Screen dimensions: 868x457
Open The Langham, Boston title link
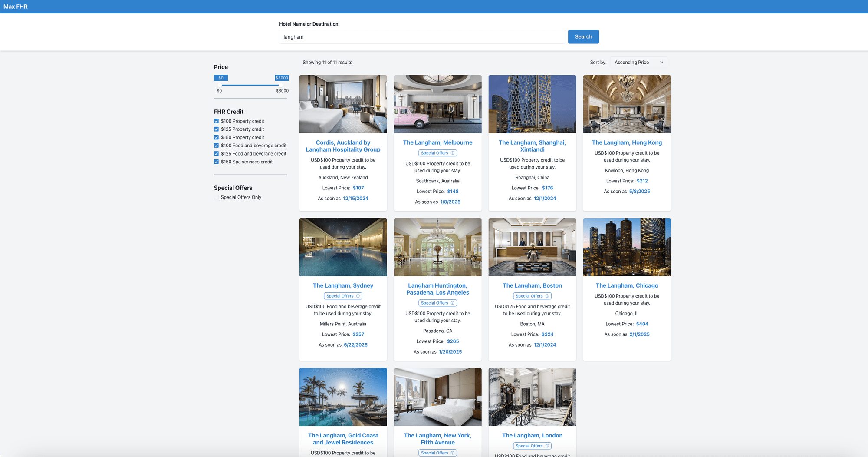532,285
